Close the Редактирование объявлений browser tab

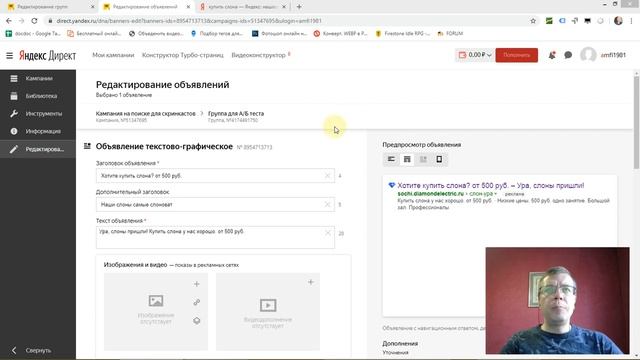188,7
